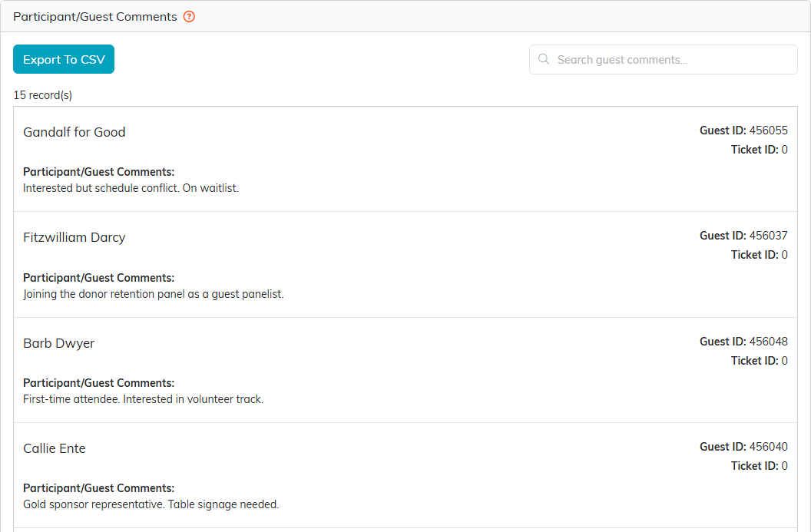Select guest name Gandalf for Good
Screen dimensions: 811x532
click(74, 132)
